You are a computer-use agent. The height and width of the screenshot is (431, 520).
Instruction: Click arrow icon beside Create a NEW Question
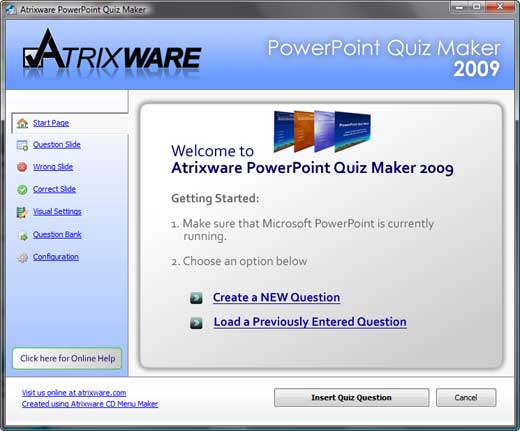tap(196, 298)
